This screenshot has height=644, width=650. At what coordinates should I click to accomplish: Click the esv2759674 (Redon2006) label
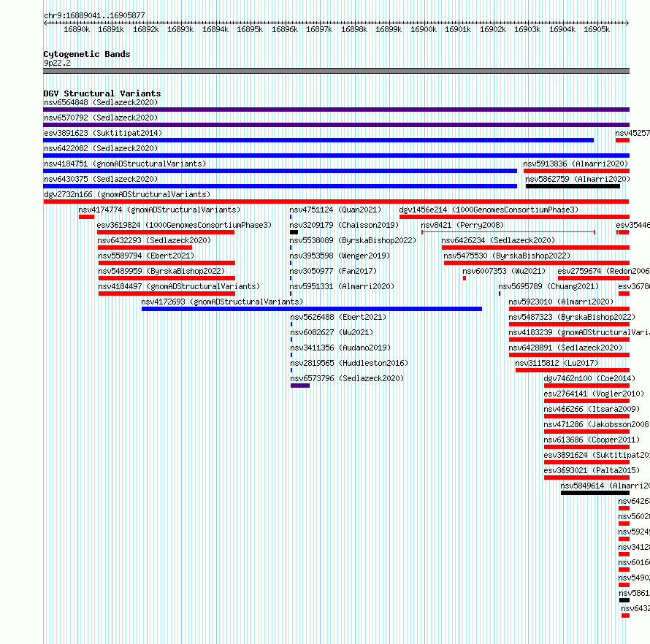[603, 271]
